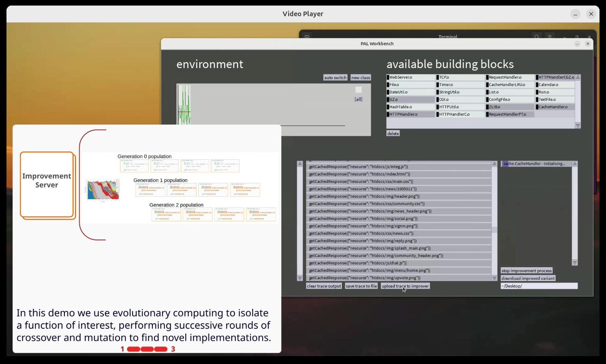606x364 pixels.
Task: Click the Terminal new tab icon
Action: click(307, 37)
